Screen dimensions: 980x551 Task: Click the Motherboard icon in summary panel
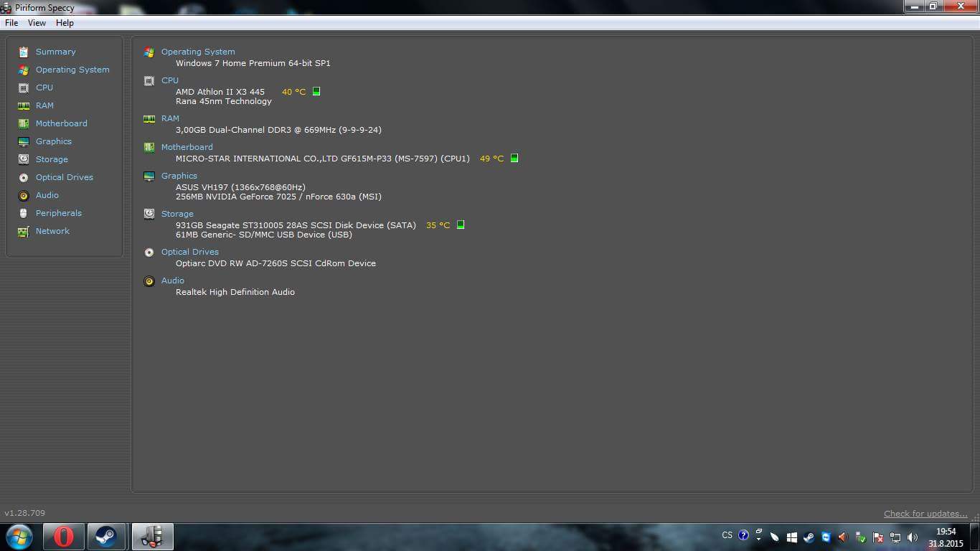click(x=149, y=148)
